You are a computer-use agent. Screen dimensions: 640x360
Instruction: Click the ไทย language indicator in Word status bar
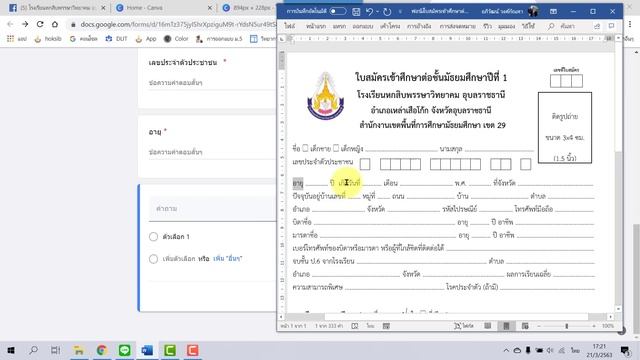(x=370, y=326)
